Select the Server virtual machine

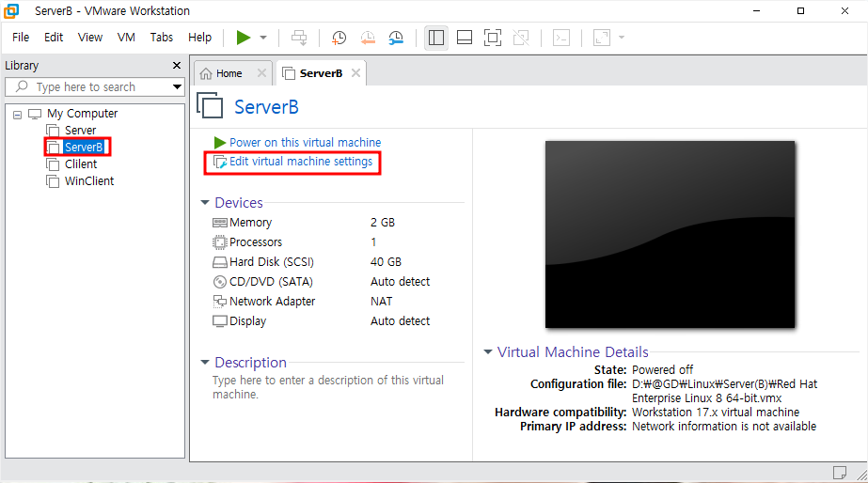coord(80,131)
